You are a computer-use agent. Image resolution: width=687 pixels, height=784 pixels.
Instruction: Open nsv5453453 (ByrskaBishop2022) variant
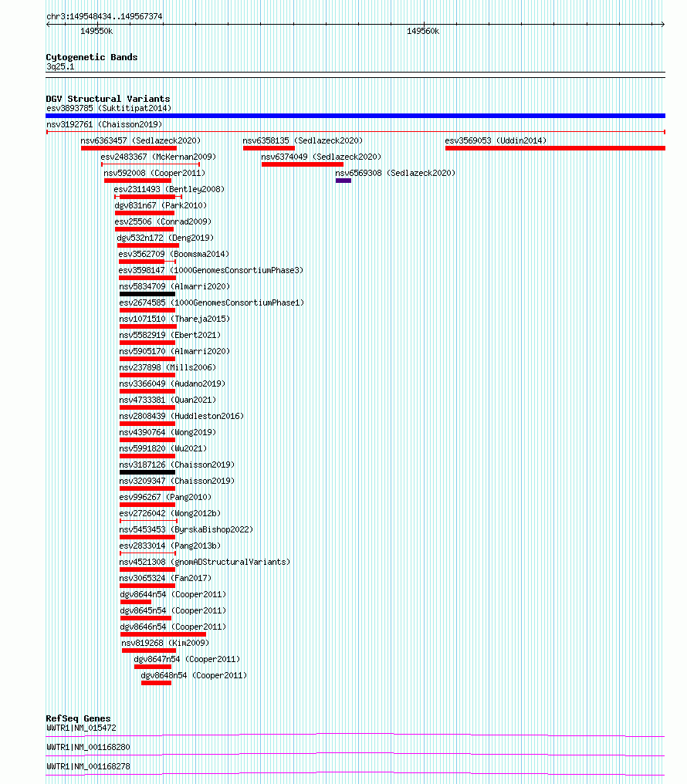186,529
